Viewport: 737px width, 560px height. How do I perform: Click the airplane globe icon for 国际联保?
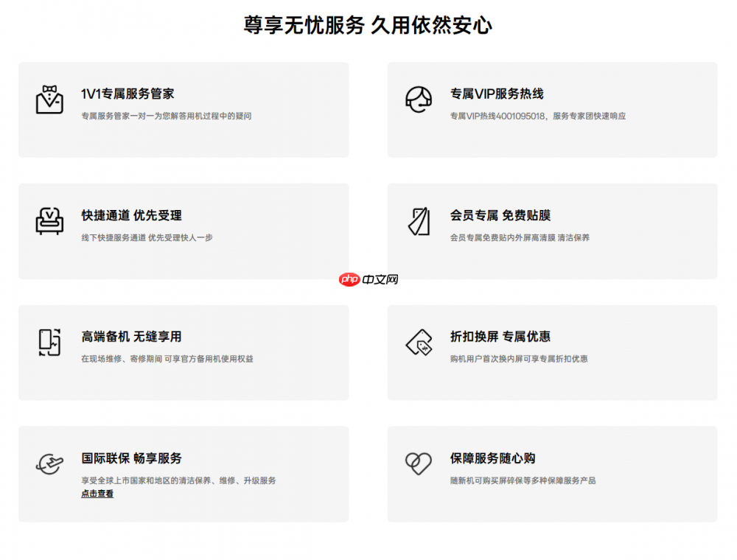pos(49,463)
